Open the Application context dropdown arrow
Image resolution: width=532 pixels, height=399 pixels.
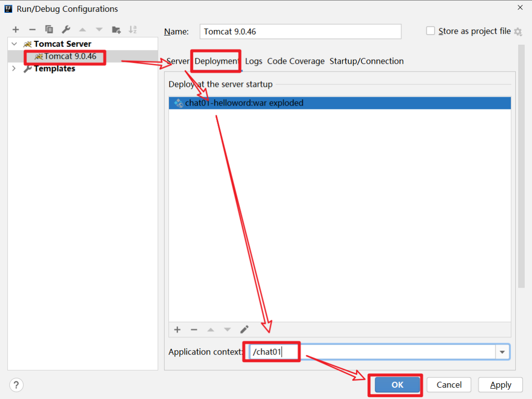[x=502, y=352]
